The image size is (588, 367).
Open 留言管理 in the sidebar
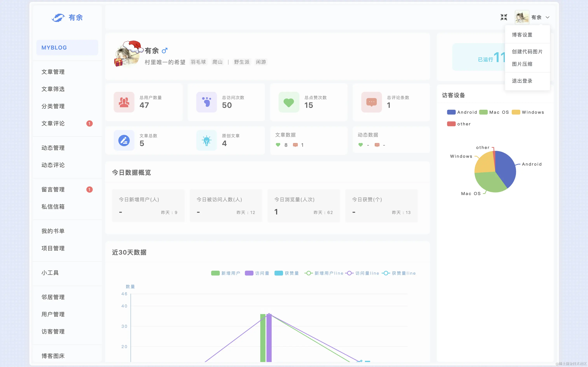(53, 190)
